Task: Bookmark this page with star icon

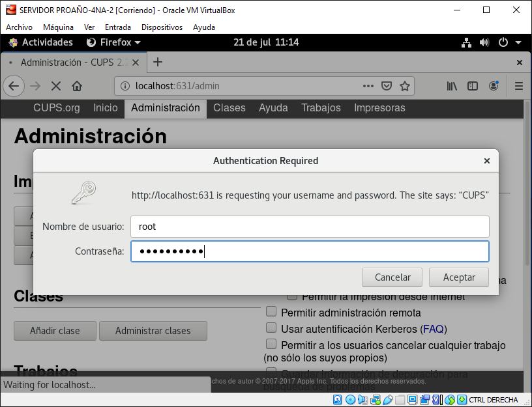Action: (x=404, y=86)
